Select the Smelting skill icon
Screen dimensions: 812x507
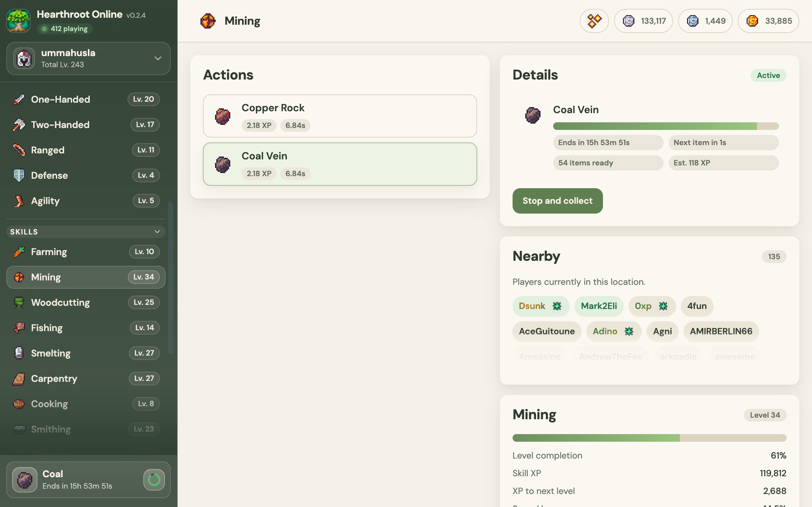pos(19,353)
